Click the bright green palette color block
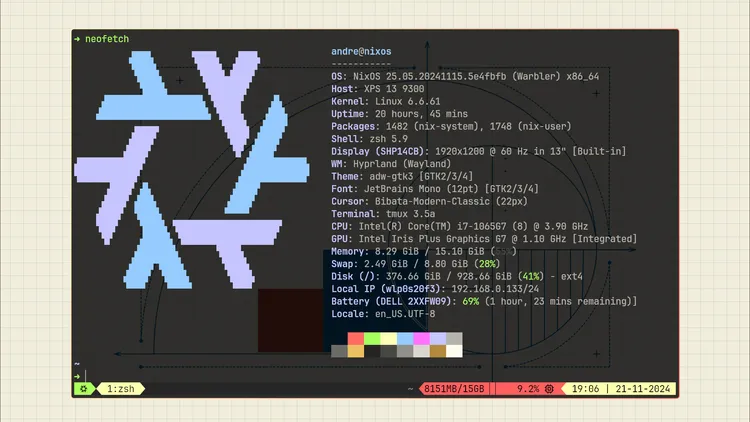The width and height of the screenshot is (750, 422). [372, 339]
